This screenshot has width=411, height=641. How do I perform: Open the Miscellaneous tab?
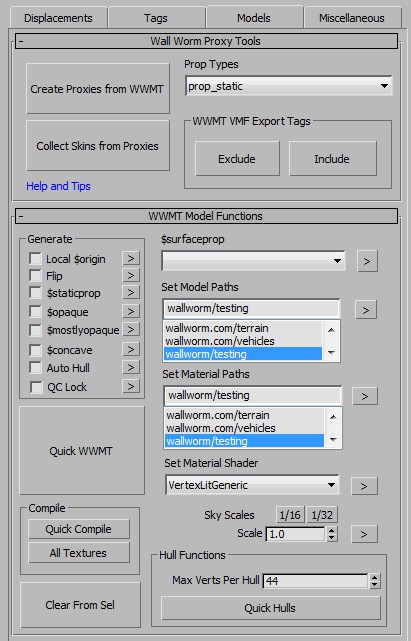[x=352, y=18]
